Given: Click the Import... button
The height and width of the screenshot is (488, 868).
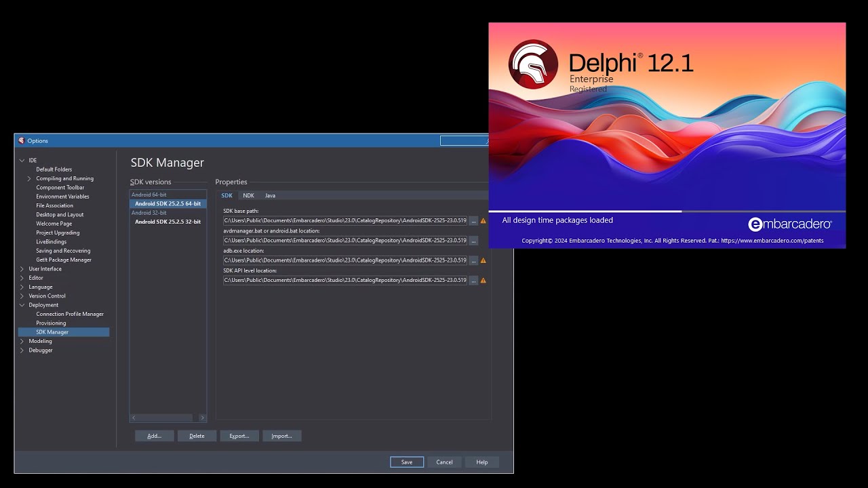Looking at the screenshot, I should [281, 436].
